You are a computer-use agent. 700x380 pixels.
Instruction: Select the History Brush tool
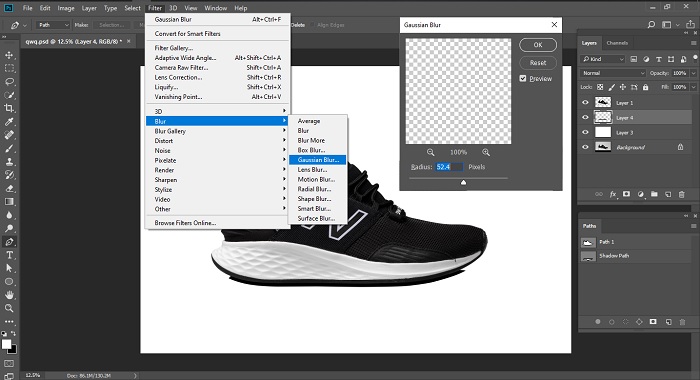[9, 175]
